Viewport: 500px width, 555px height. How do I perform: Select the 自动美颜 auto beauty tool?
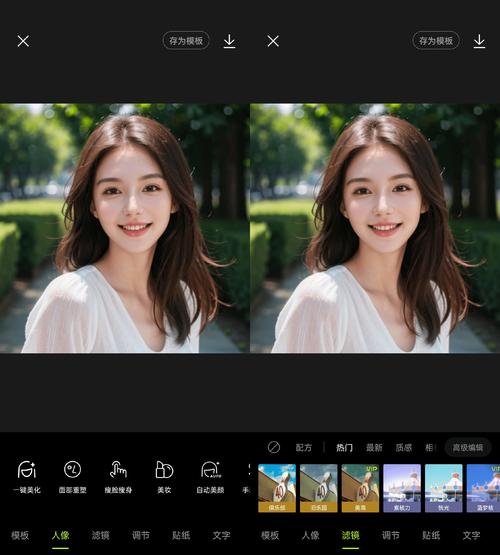click(210, 477)
